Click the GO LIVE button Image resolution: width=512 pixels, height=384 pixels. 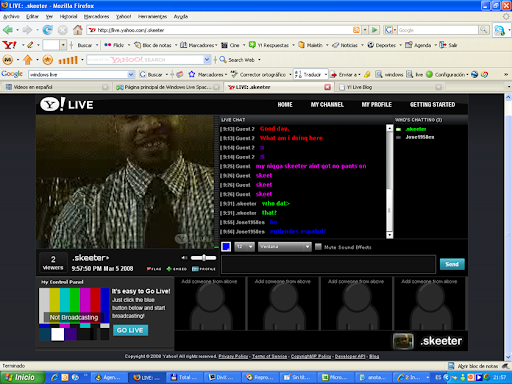click(130, 330)
